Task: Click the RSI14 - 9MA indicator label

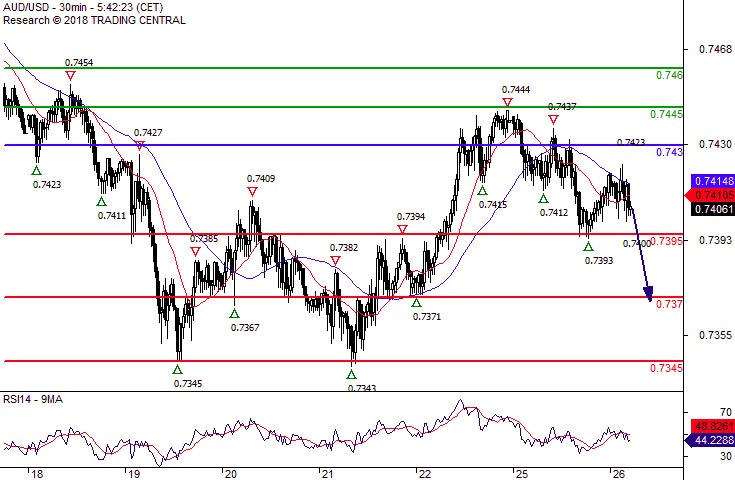Action: 33,399
